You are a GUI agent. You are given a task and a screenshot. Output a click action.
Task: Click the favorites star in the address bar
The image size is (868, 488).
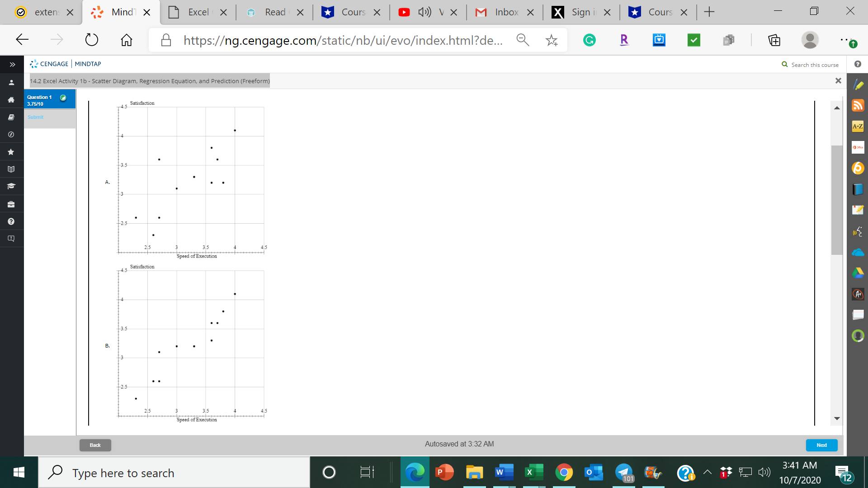tap(552, 40)
